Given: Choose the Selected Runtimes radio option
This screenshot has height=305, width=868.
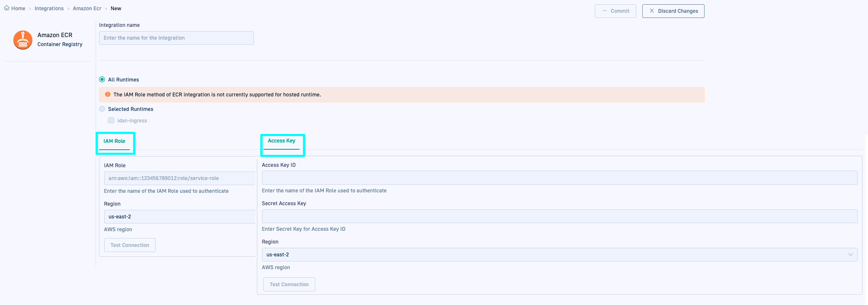Looking at the screenshot, I should pos(102,109).
